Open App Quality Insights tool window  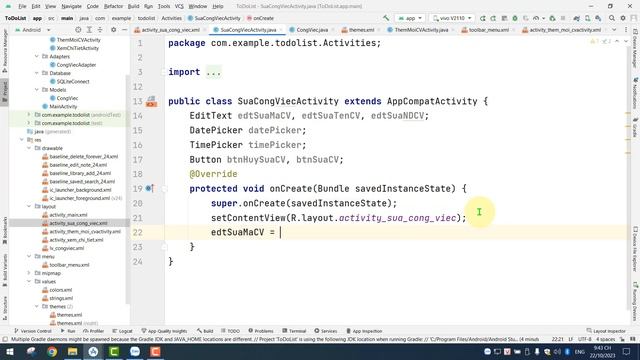coord(164,331)
